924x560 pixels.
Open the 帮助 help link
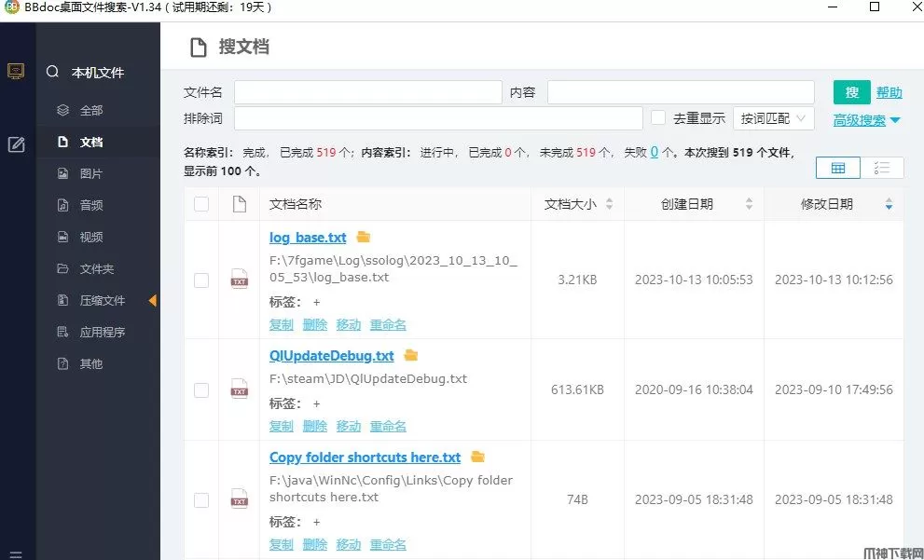tap(890, 92)
